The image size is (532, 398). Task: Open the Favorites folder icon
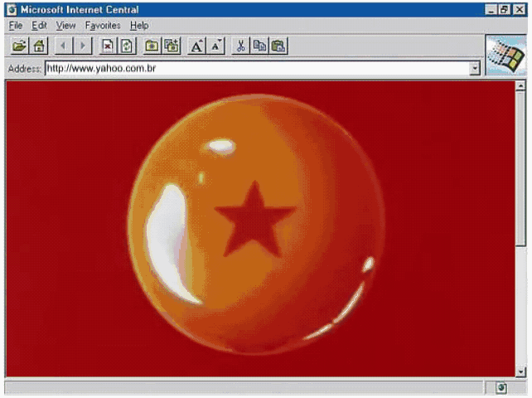tap(152, 46)
